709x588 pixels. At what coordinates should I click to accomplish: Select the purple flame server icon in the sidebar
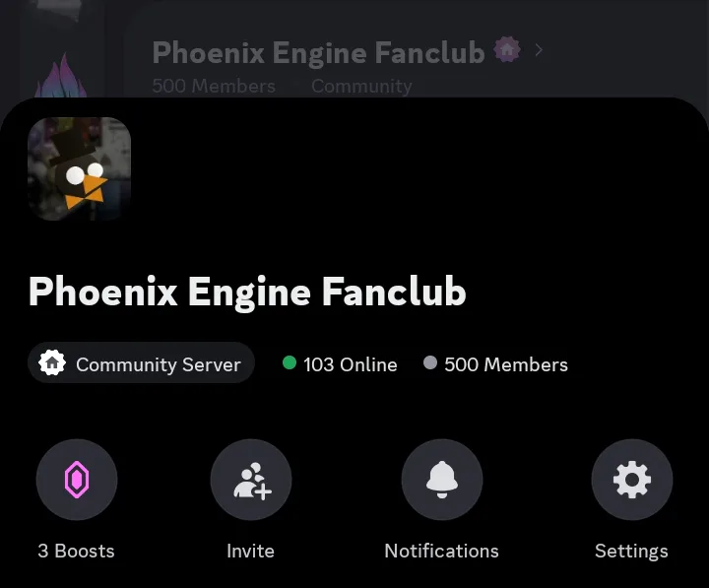(61, 76)
